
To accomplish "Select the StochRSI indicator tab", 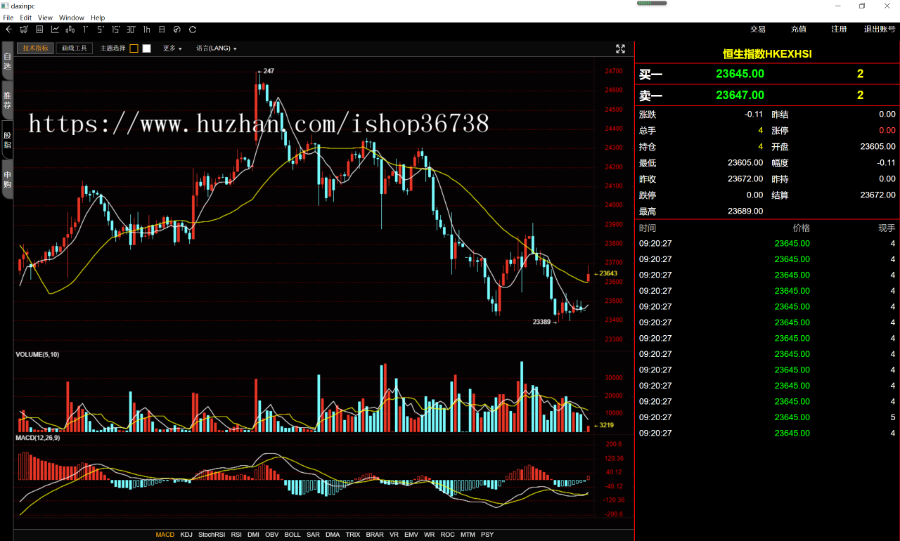I will (212, 535).
